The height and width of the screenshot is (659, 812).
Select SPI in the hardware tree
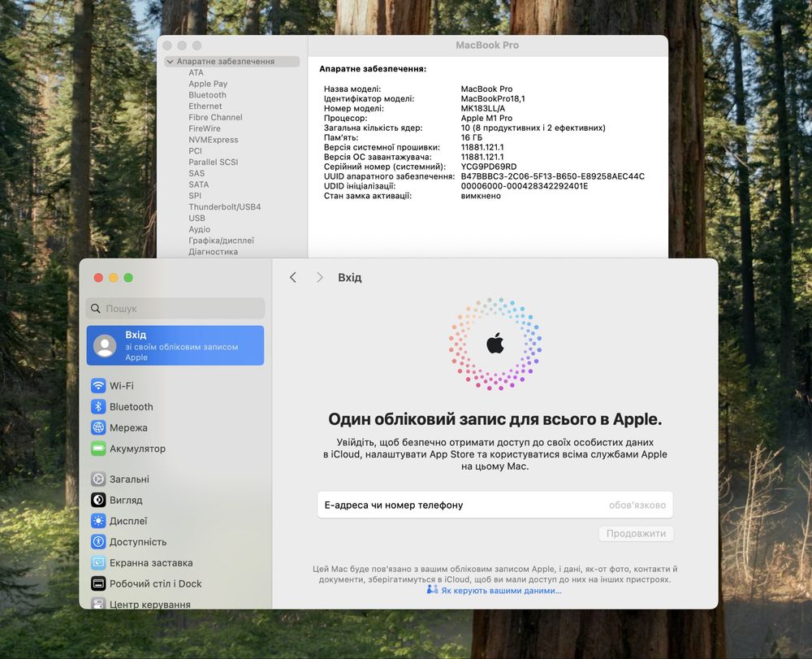(195, 196)
